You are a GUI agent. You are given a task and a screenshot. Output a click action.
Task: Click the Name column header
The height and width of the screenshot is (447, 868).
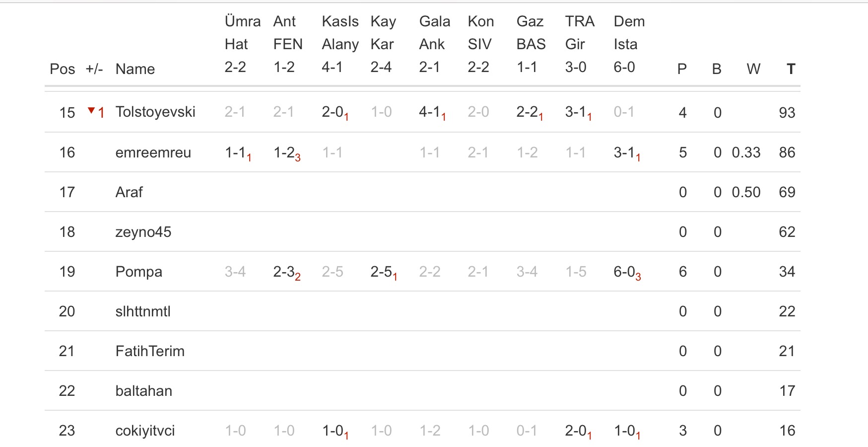(x=135, y=69)
